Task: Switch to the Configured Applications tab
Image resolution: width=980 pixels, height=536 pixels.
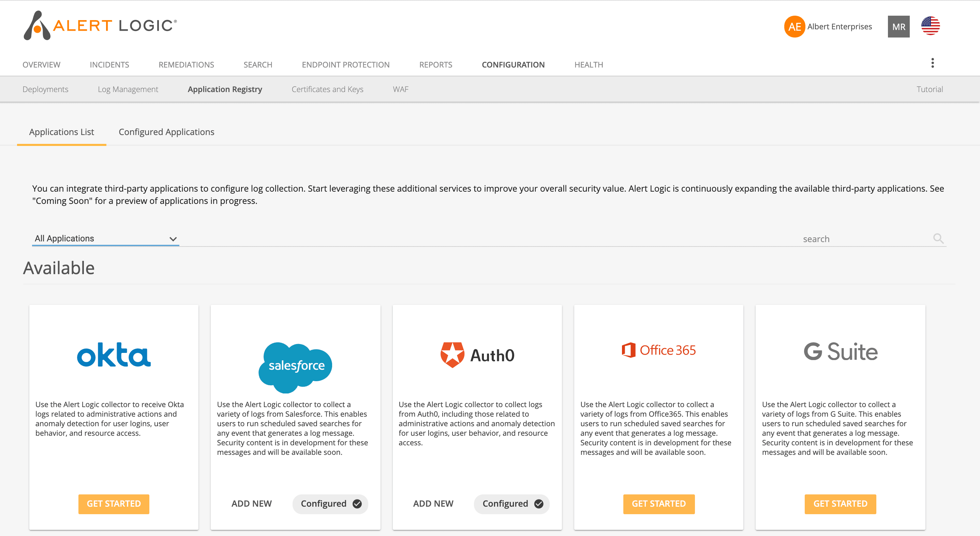Action: [x=166, y=132]
